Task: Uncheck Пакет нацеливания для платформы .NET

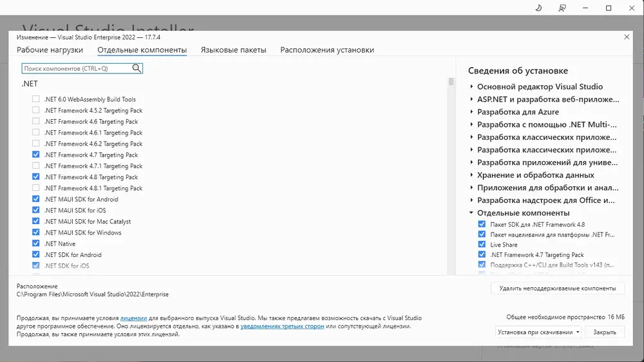Action: pos(482,234)
